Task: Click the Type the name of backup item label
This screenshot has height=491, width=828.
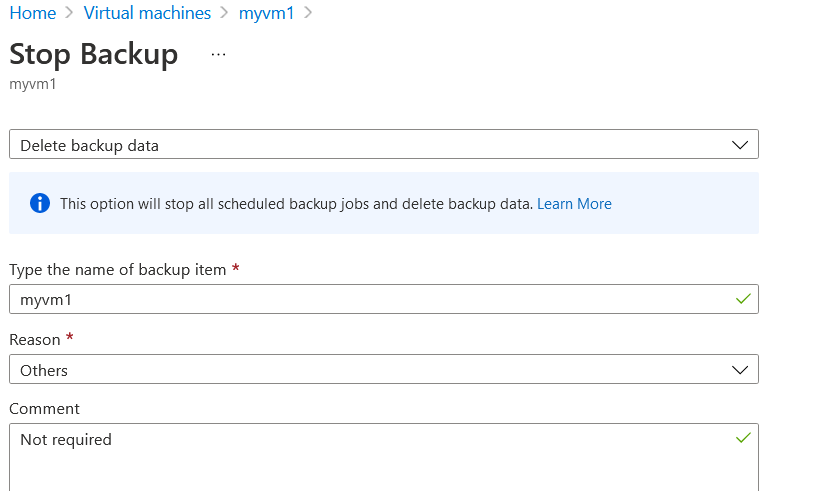Action: [117, 270]
